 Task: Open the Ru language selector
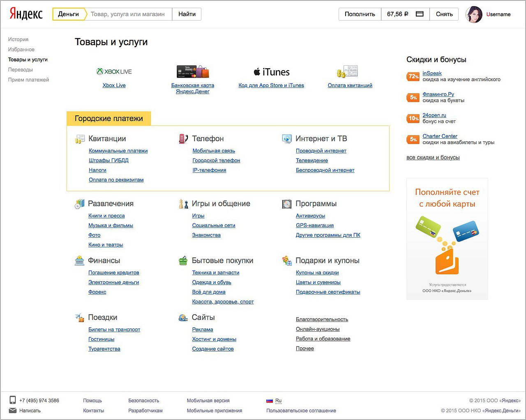pyautogui.click(x=278, y=401)
